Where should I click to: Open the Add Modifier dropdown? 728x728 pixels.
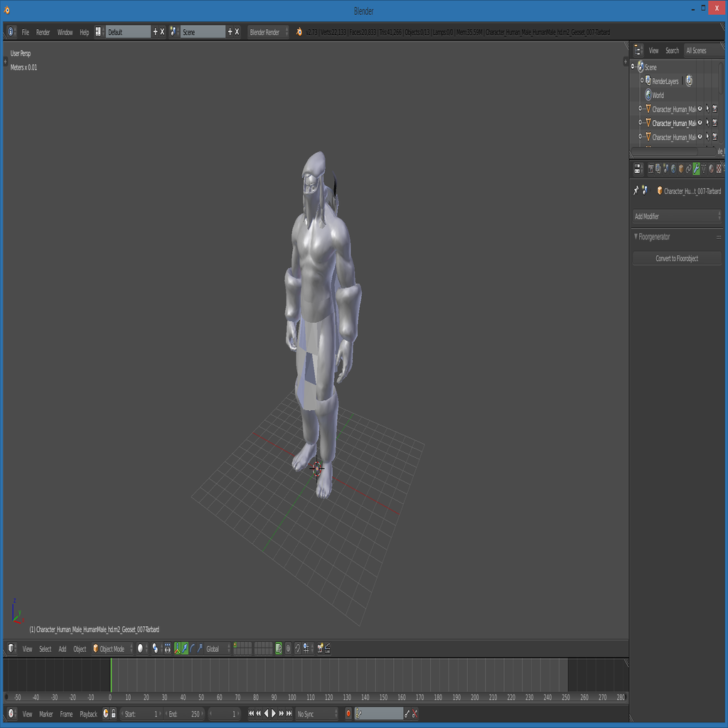pyautogui.click(x=677, y=216)
